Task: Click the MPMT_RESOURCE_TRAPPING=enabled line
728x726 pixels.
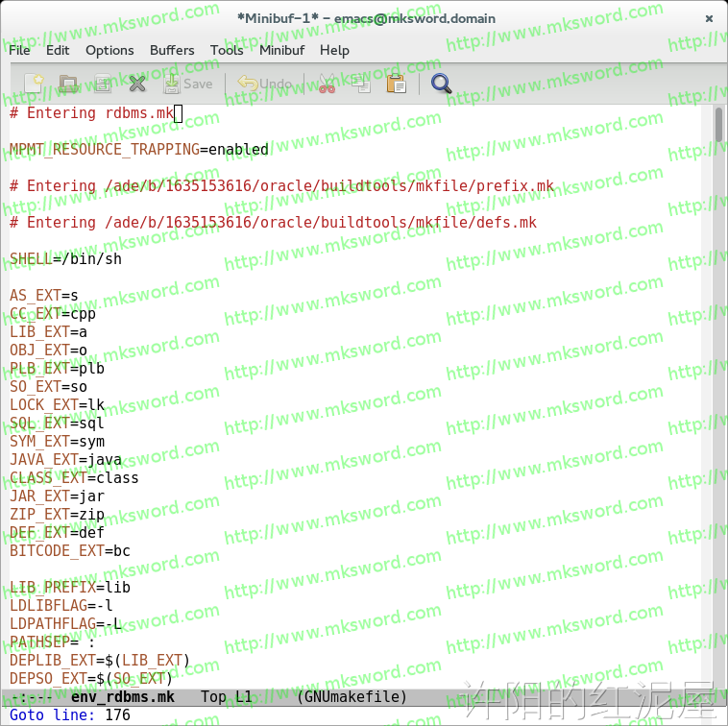Action: click(139, 150)
